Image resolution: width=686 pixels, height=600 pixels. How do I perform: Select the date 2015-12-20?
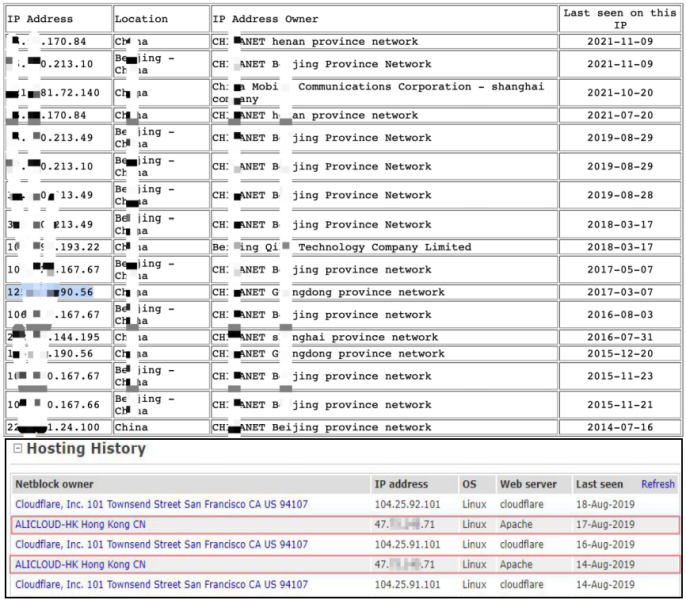click(x=620, y=353)
